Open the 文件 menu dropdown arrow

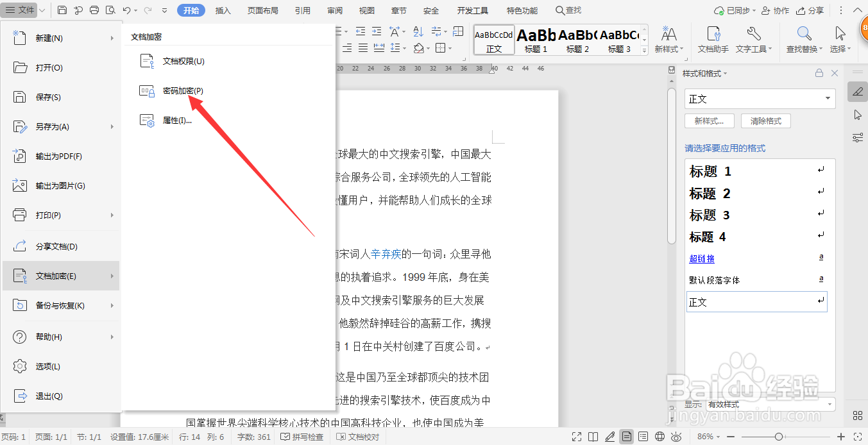coord(42,10)
